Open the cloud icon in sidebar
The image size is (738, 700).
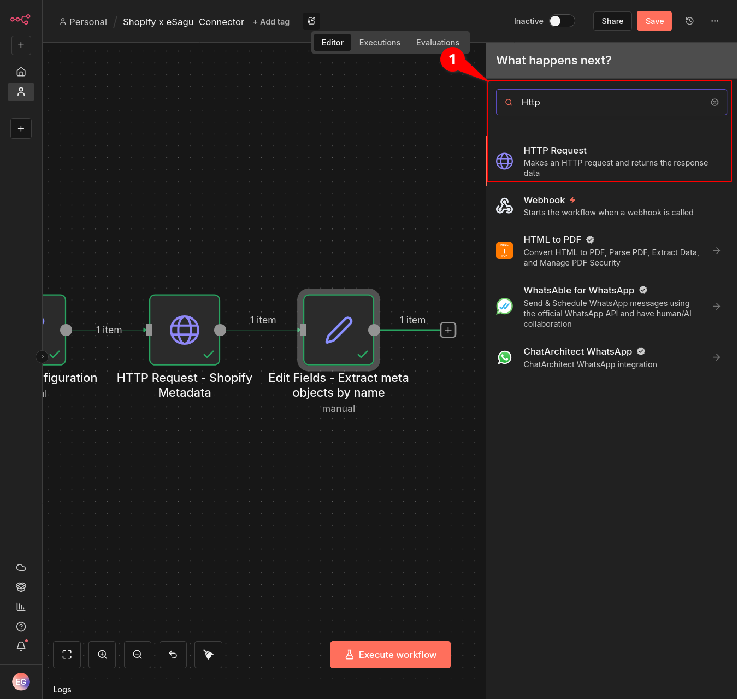pyautogui.click(x=21, y=568)
